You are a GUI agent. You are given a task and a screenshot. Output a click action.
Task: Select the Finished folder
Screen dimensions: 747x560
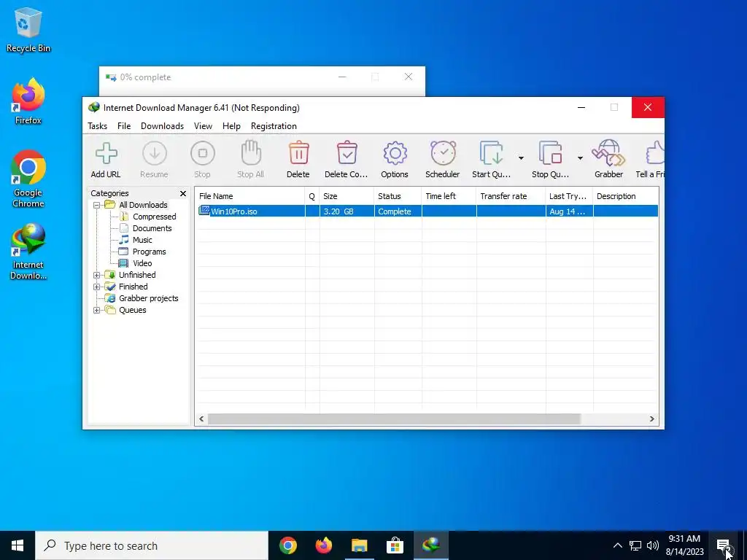click(133, 287)
